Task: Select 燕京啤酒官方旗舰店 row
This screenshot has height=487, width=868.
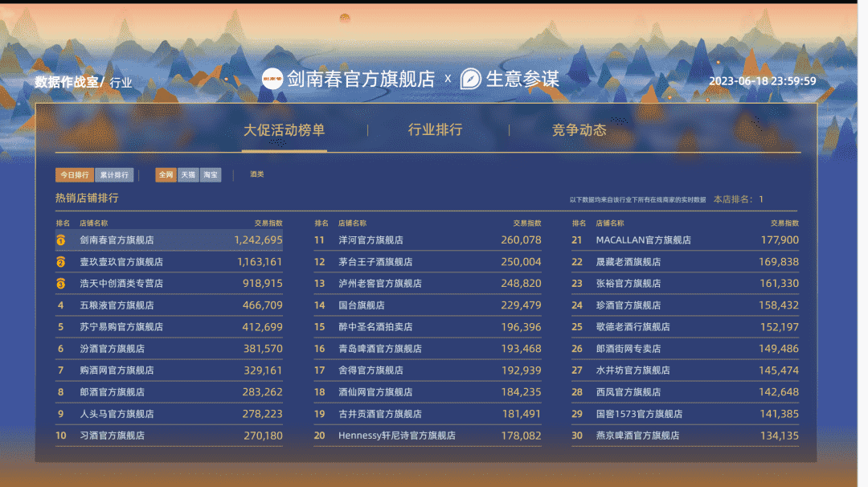Action: (686, 436)
